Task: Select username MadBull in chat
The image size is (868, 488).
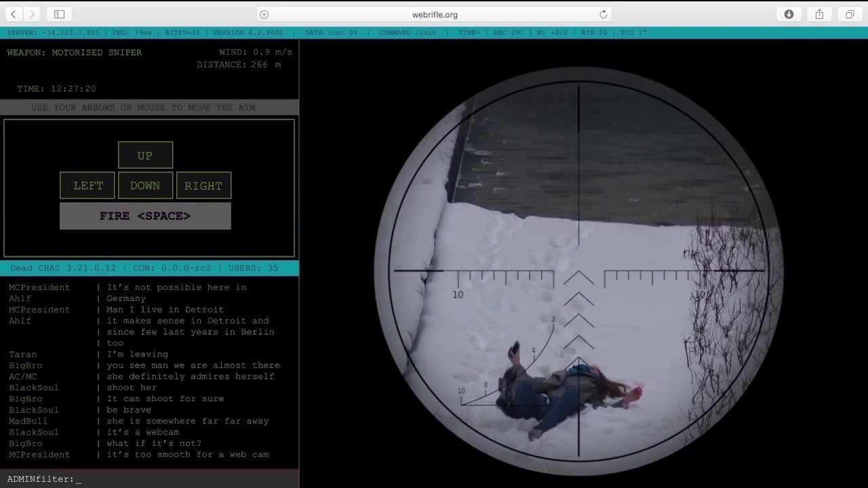Action: click(x=28, y=421)
